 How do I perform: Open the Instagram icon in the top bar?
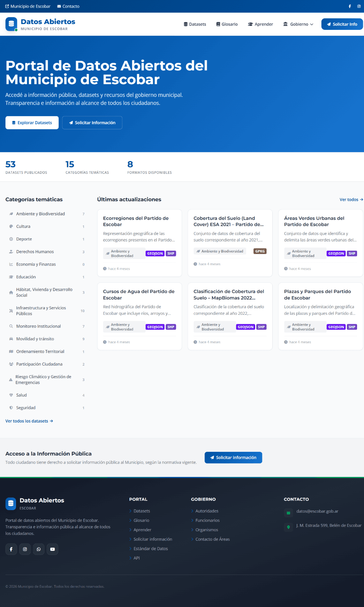[x=359, y=6]
